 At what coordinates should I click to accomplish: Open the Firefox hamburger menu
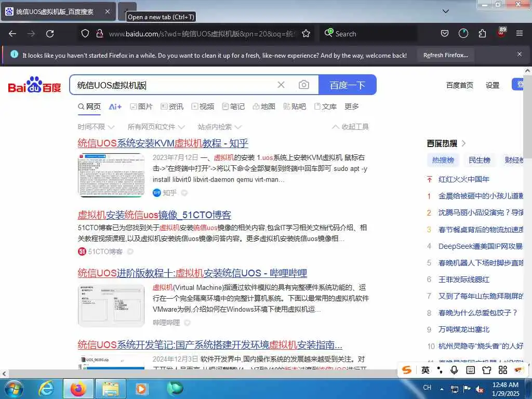[x=519, y=33]
